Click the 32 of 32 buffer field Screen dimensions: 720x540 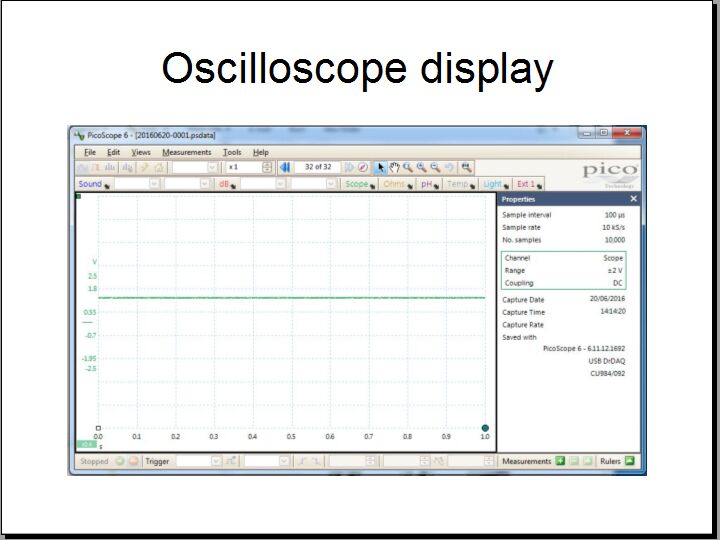(x=317, y=168)
